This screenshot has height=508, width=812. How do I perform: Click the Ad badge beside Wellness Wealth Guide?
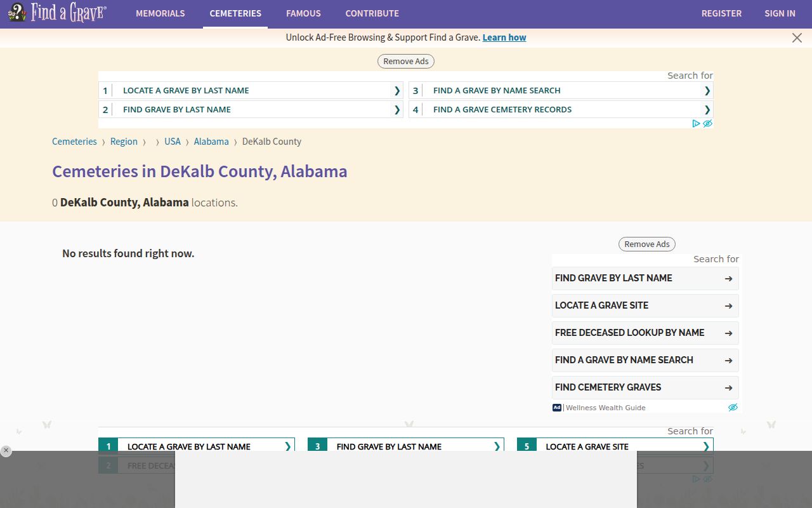(x=557, y=408)
